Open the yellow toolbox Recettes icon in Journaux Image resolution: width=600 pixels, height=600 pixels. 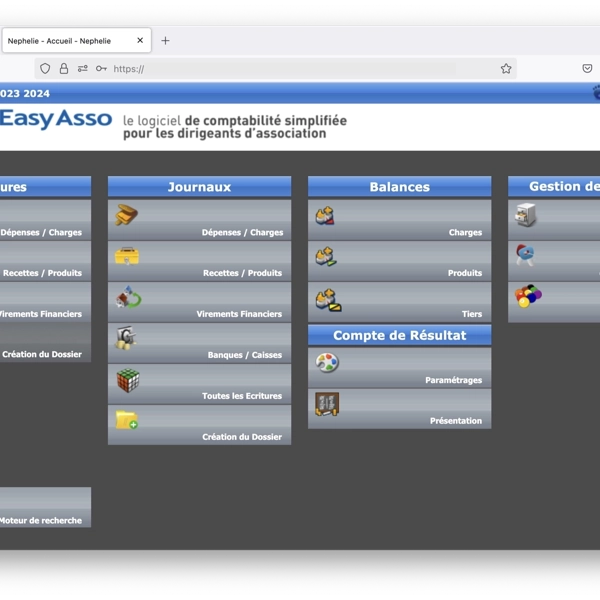(x=127, y=256)
